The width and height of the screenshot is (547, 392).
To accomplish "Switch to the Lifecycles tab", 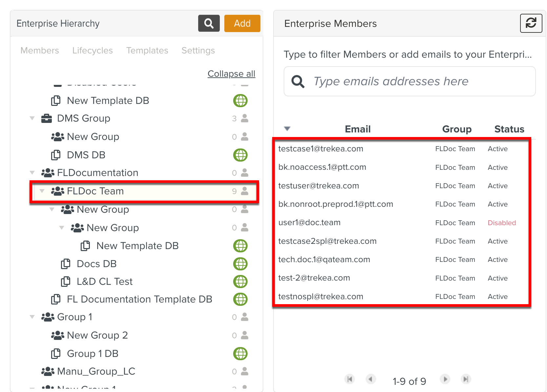I will click(92, 50).
